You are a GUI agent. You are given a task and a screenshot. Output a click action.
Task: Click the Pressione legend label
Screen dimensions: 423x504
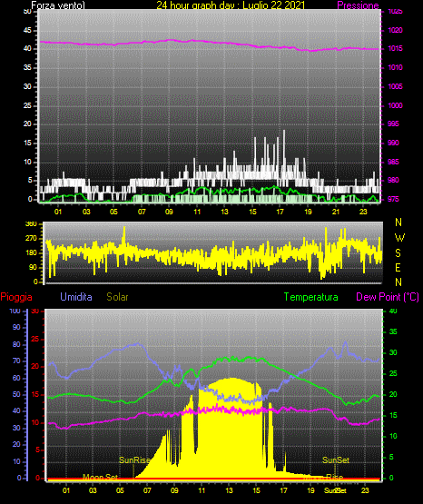tap(358, 5)
